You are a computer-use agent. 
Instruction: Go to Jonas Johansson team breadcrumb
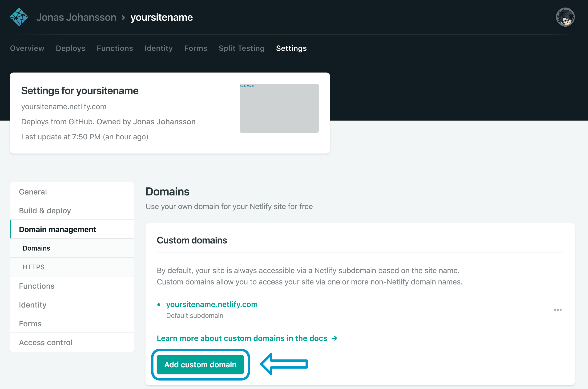tap(76, 17)
